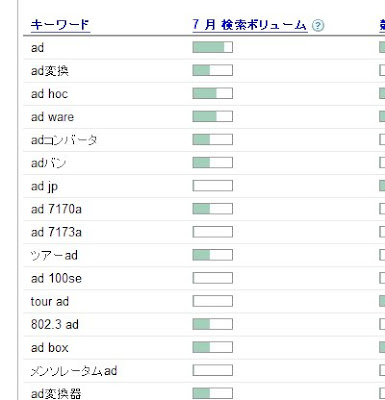Select the keyword ad 7173a

point(56,232)
